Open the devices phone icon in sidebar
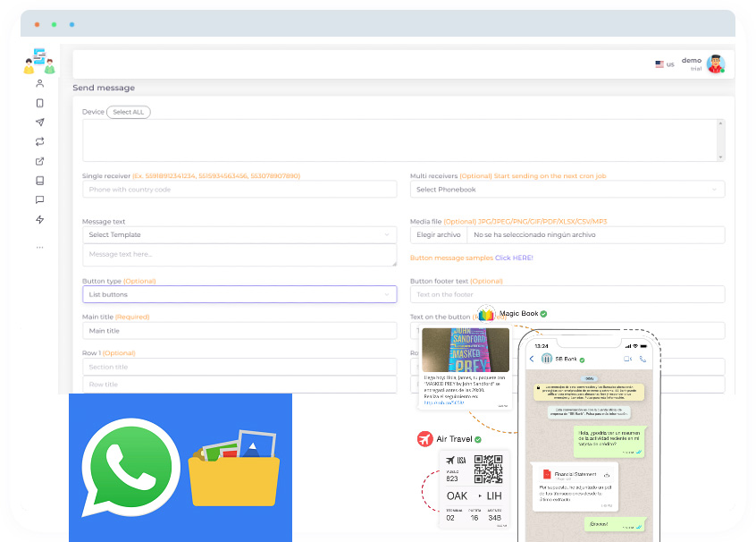 click(39, 103)
